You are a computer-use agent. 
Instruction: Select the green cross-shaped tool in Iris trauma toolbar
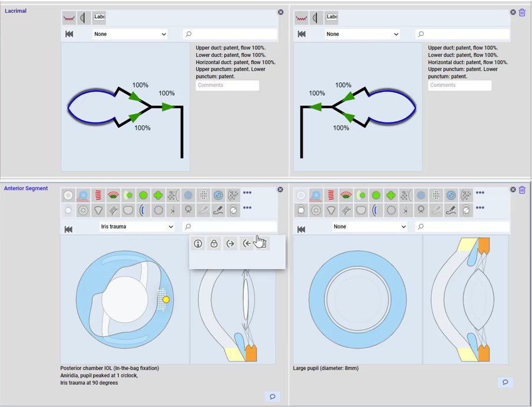[x=158, y=195]
